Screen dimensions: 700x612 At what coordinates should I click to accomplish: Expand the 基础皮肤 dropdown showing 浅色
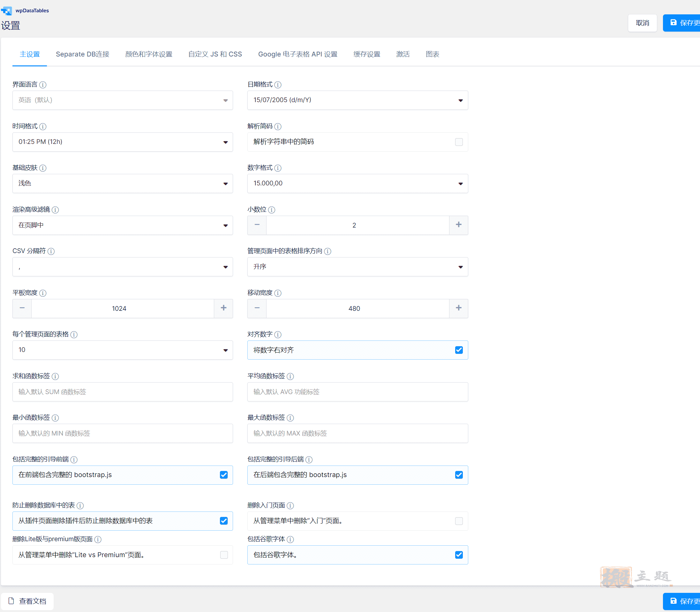[x=123, y=183]
